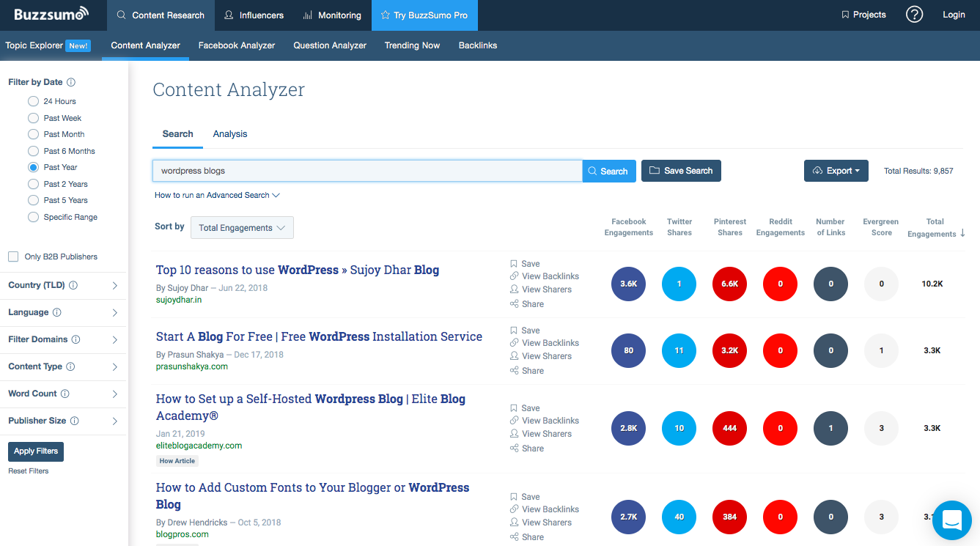This screenshot has width=980, height=546.
Task: Click the Apply Filters button
Action: coord(35,451)
